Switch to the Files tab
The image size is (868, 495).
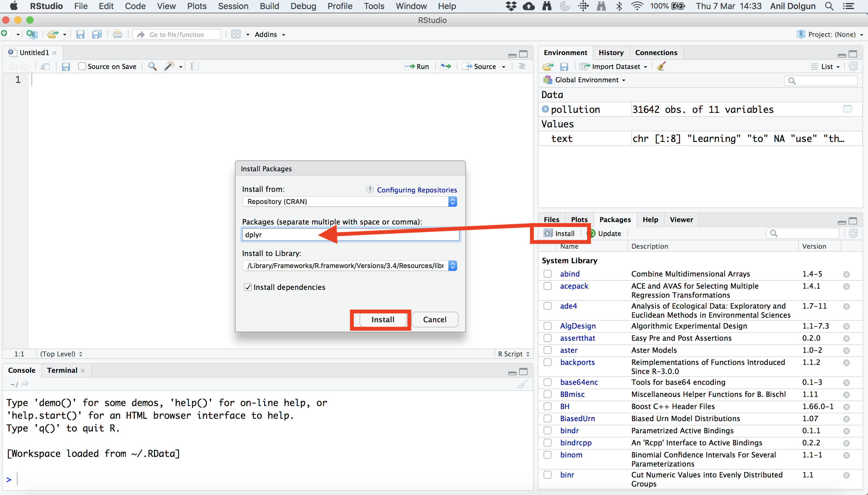551,220
